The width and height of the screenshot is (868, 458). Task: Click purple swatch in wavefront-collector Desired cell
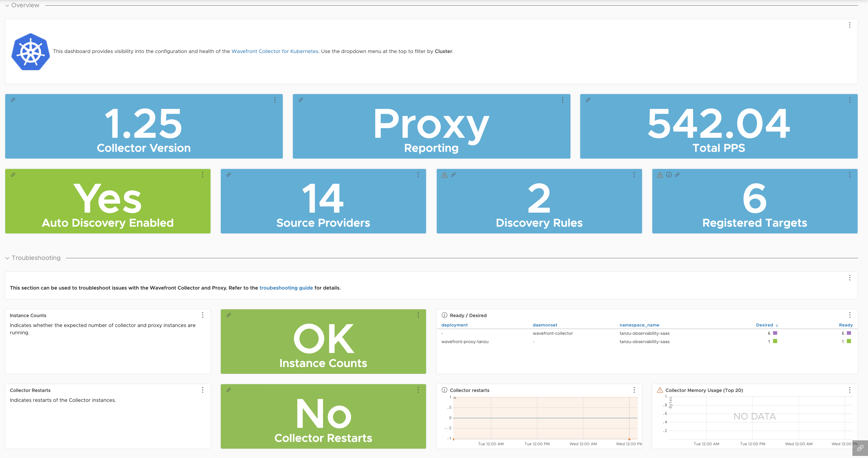coord(775,333)
